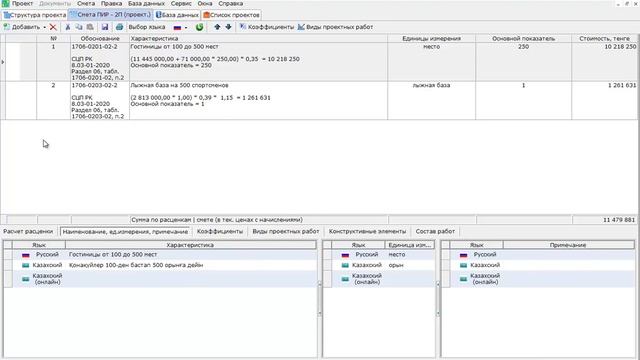The image size is (640, 360).
Task: Switch to Смета ПИР - 2П tab
Action: (110, 15)
